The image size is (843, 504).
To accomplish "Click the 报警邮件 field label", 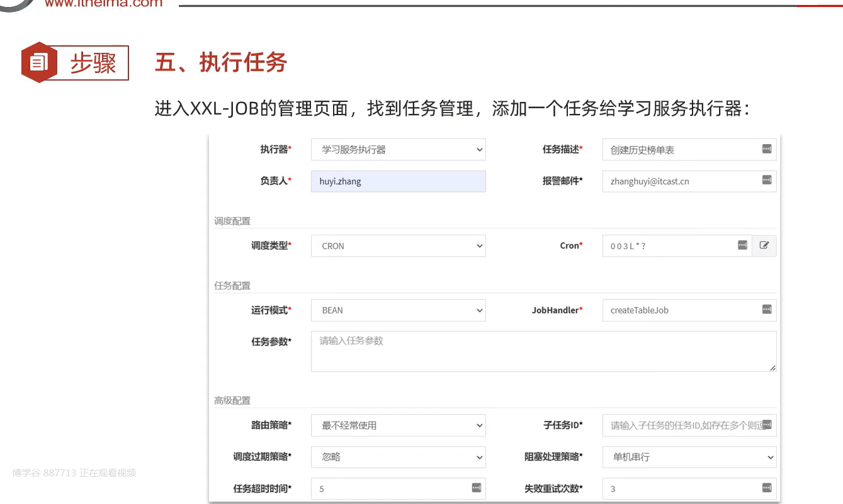I will pos(563,181).
